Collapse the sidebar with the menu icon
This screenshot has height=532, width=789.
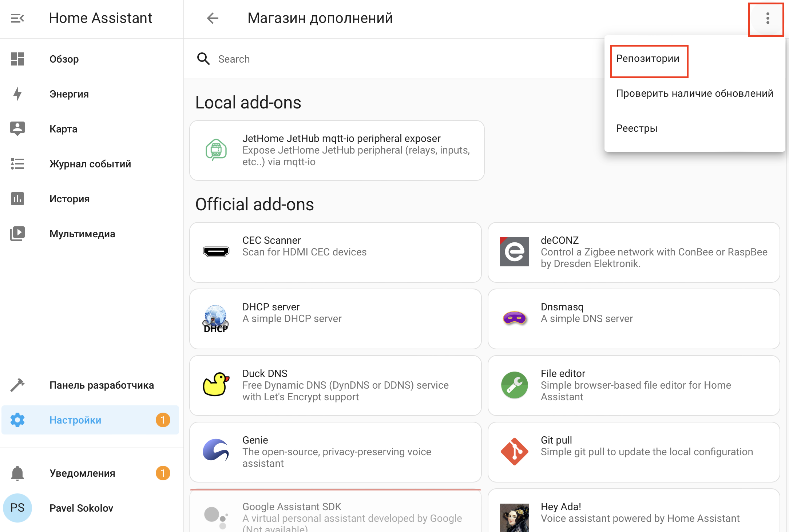(17, 18)
